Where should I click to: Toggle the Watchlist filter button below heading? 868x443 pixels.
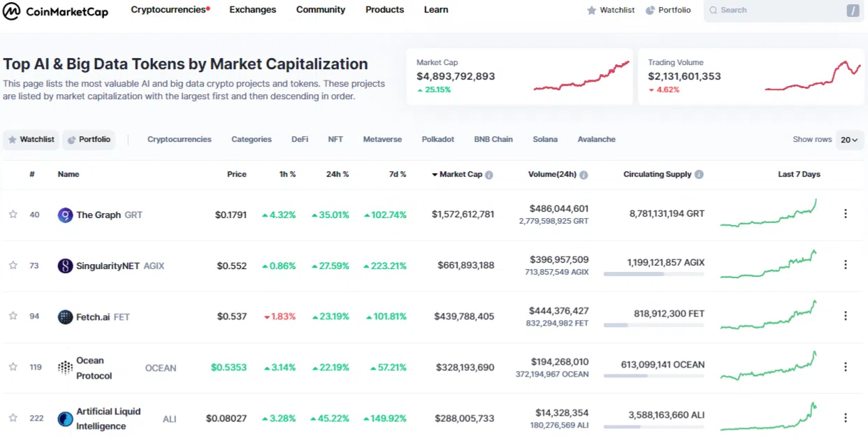(31, 140)
